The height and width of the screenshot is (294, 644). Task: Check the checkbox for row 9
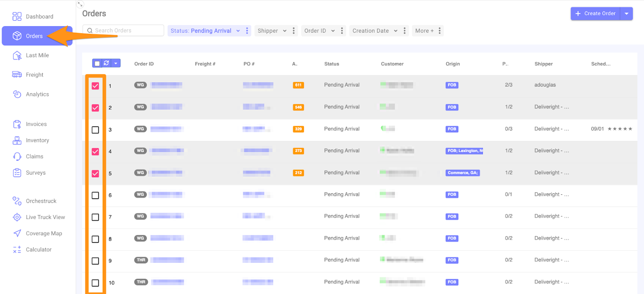tap(95, 261)
